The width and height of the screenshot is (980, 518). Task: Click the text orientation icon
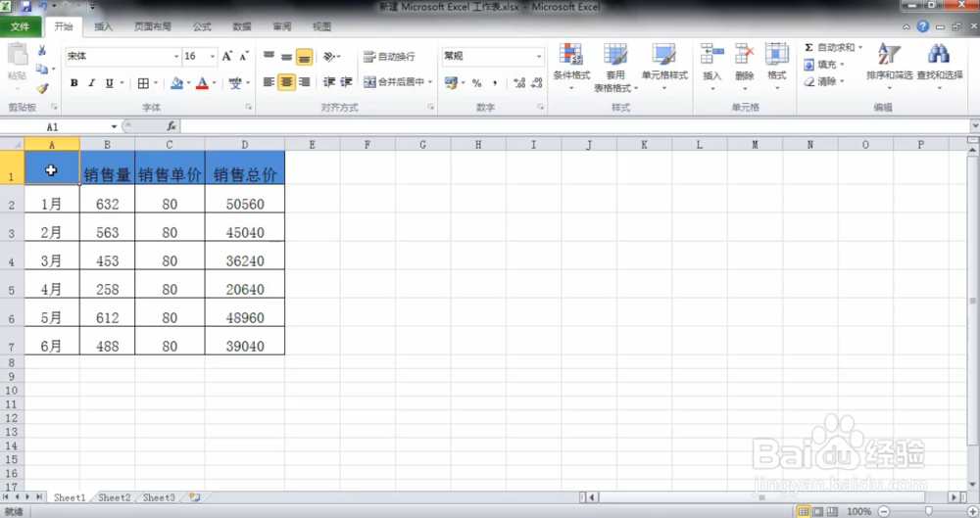pos(329,57)
